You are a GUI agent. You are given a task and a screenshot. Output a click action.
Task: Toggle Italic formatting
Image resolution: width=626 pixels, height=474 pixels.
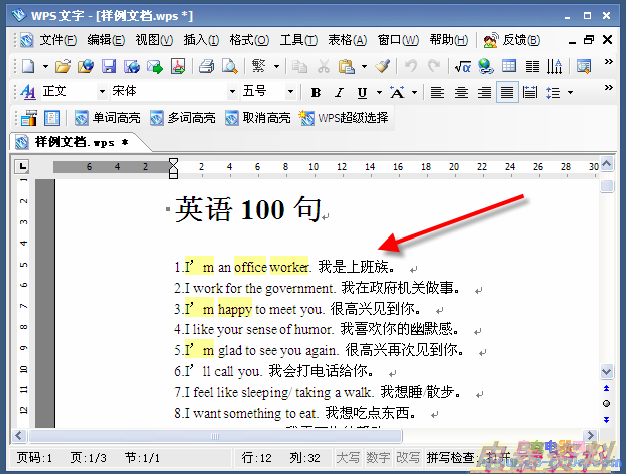tap(339, 92)
